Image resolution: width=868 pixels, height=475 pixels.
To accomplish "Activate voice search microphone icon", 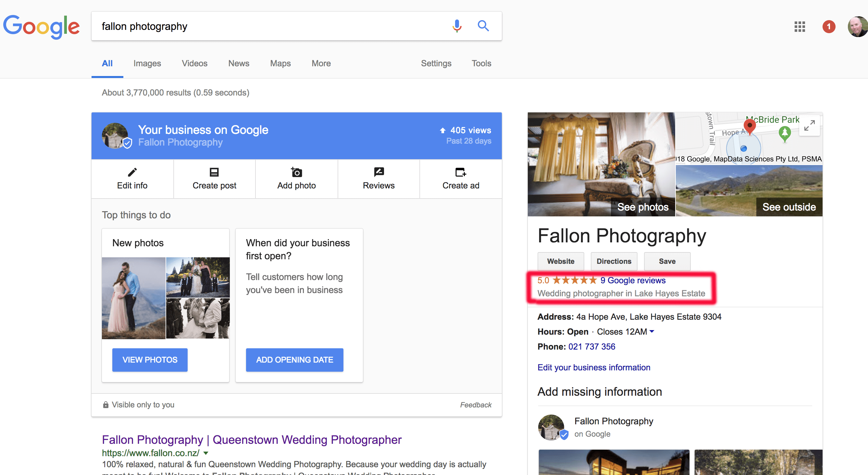I will [x=457, y=26].
